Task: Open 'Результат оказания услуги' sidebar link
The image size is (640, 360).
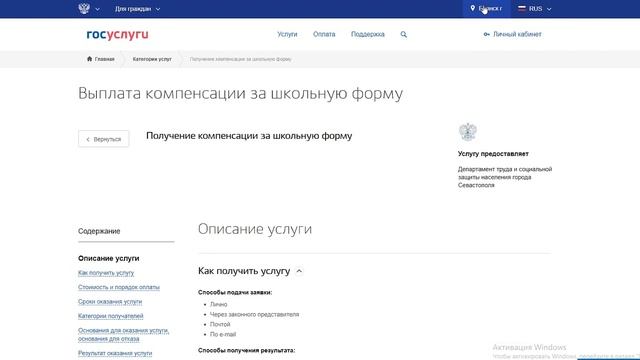Action: (x=115, y=353)
